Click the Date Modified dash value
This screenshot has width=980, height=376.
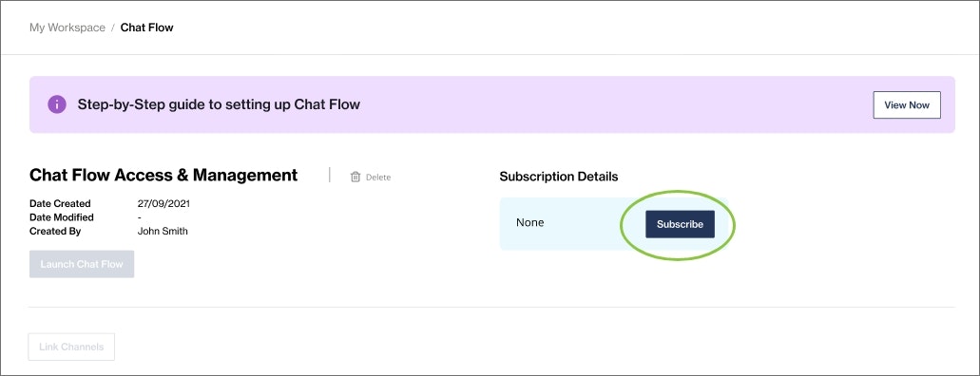coord(140,217)
